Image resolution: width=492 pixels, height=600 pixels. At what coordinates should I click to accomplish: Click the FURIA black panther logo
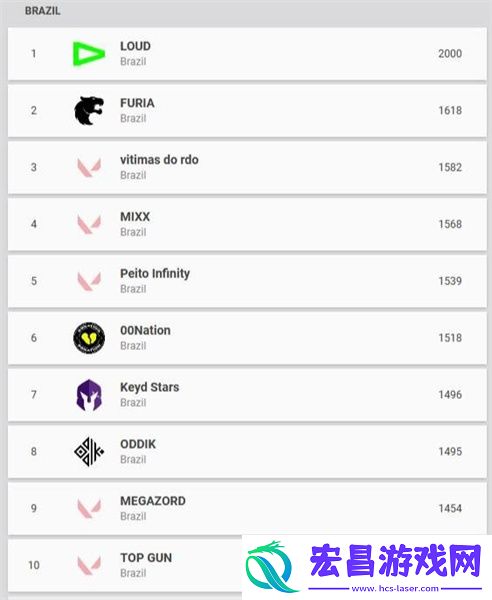coord(89,111)
